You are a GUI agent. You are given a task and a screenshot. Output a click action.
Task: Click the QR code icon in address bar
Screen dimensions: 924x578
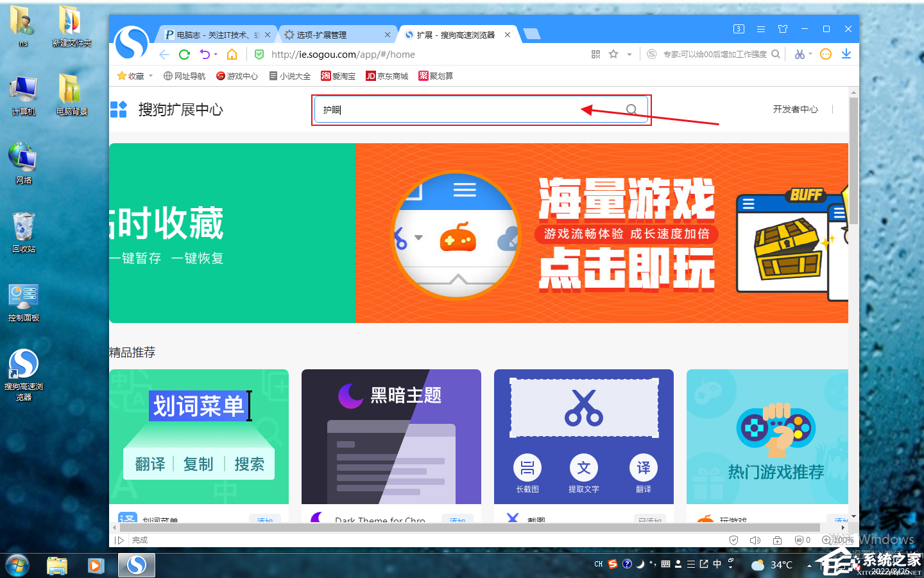[x=595, y=55]
